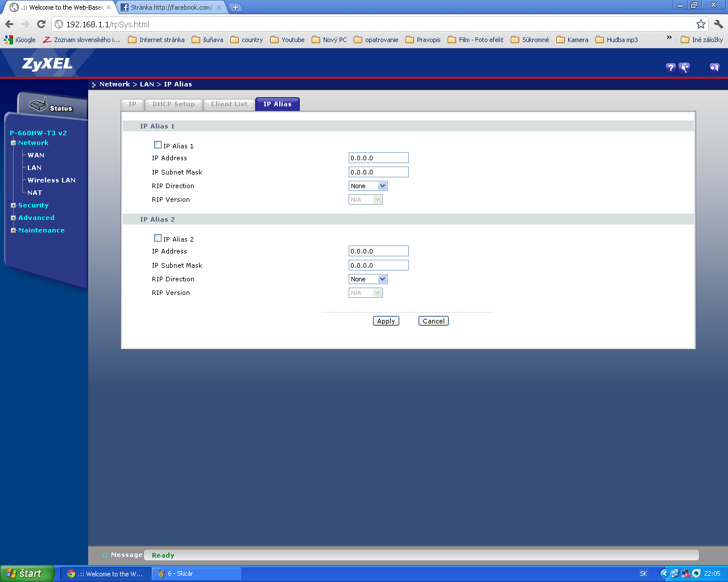Image resolution: width=728 pixels, height=582 pixels.
Task: Open the Zoznam slovenského bookmark
Action: 82,40
